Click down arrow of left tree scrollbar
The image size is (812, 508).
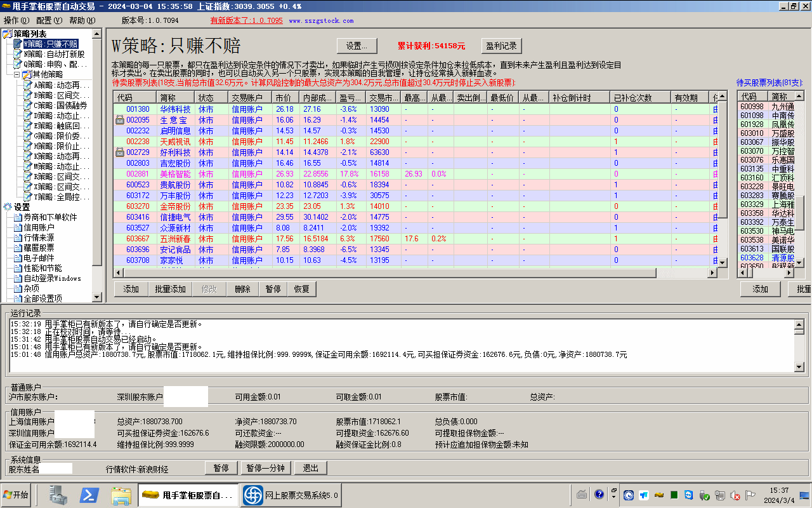pos(97,297)
